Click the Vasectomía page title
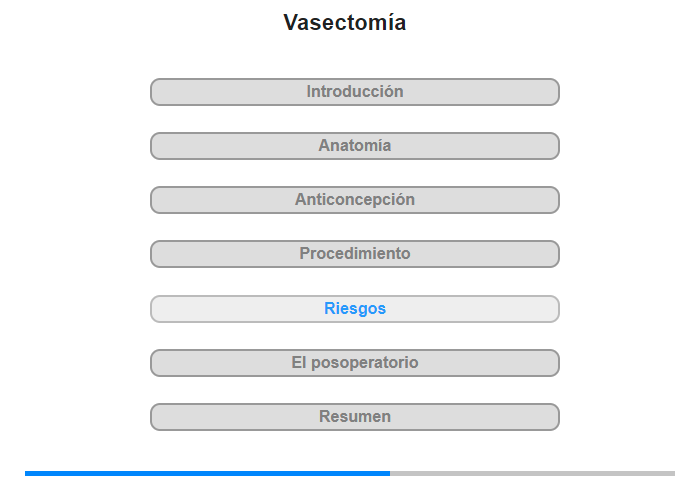The image size is (700, 480). point(345,23)
